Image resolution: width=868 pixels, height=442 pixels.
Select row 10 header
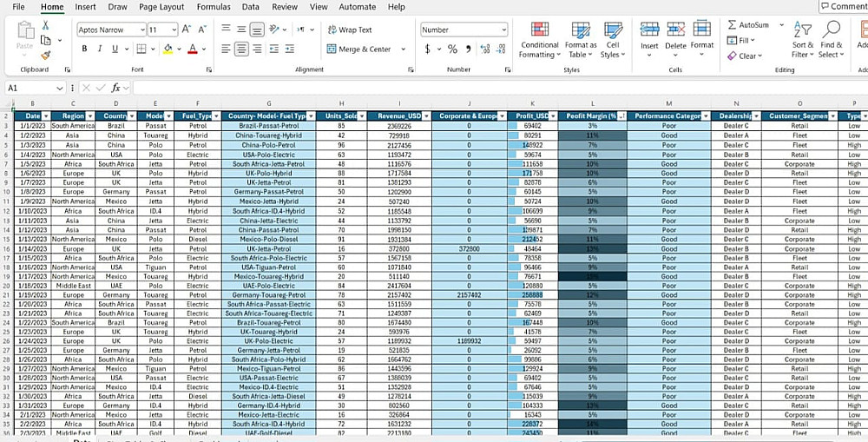tap(5, 192)
